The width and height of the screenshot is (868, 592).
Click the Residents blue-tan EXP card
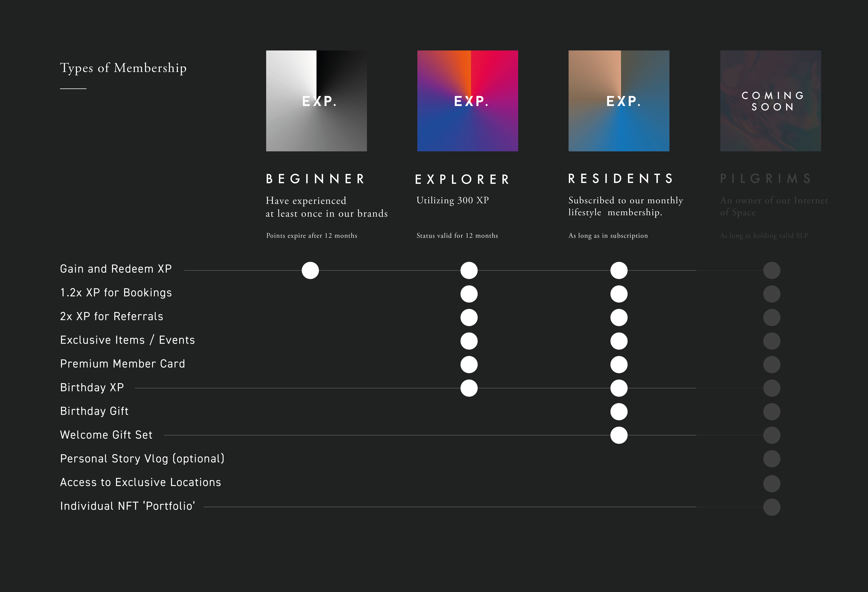click(619, 101)
